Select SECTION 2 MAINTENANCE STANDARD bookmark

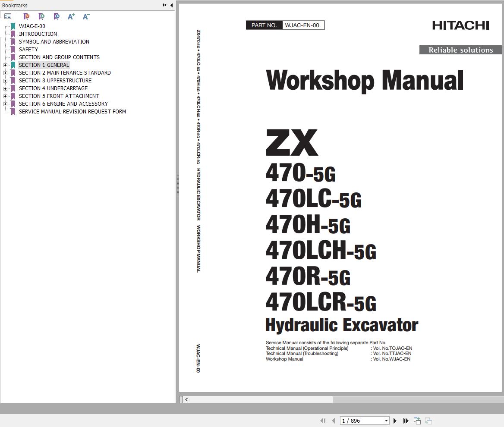point(65,72)
